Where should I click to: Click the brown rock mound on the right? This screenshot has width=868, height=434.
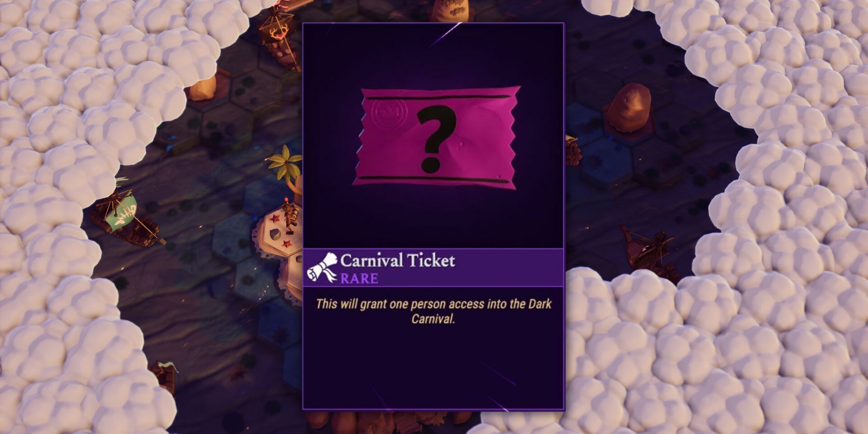click(x=628, y=108)
